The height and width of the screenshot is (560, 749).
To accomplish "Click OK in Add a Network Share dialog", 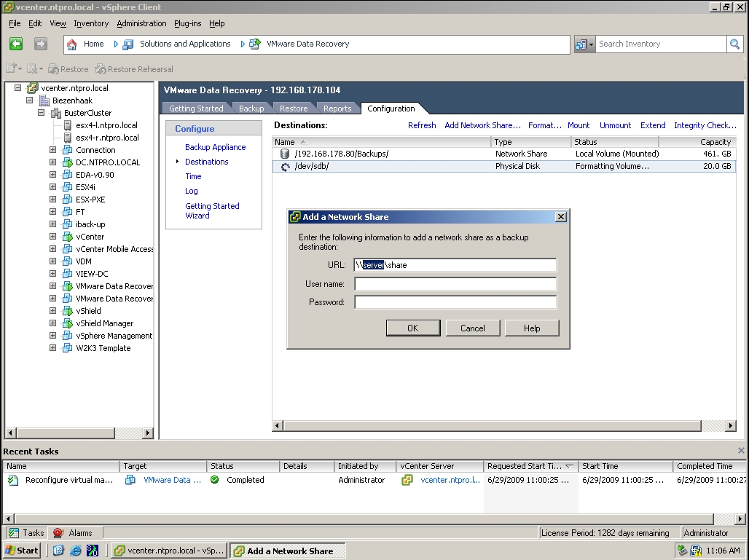I will tap(412, 328).
